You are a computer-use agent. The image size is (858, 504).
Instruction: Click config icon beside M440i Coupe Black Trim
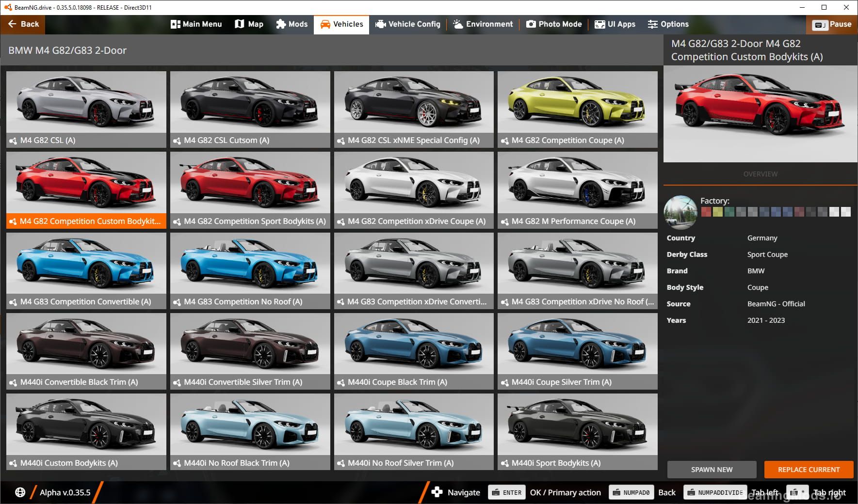[x=341, y=382]
